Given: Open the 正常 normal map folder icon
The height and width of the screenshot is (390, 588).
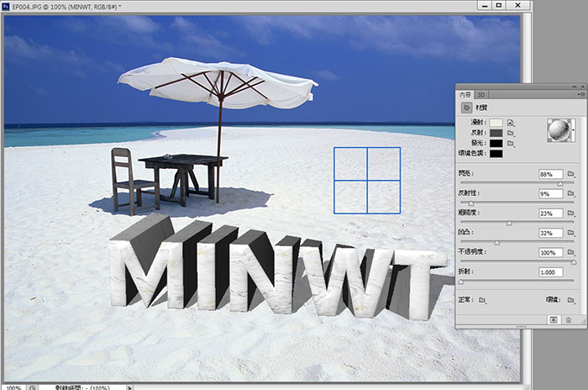Looking at the screenshot, I should (483, 299).
